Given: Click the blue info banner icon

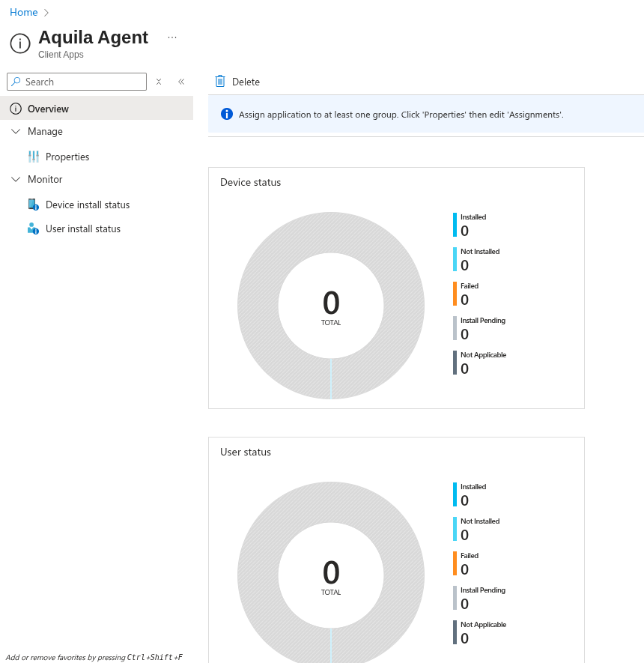Looking at the screenshot, I should (x=227, y=114).
